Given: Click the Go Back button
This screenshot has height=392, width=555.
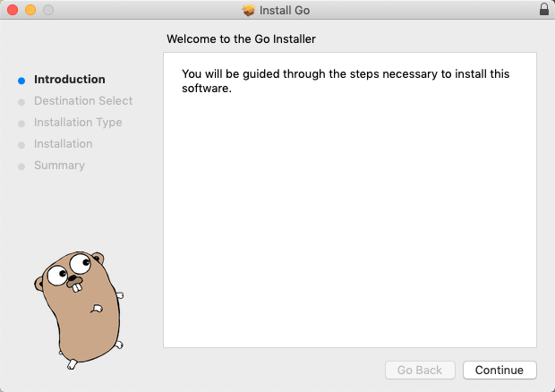Looking at the screenshot, I should [420, 370].
